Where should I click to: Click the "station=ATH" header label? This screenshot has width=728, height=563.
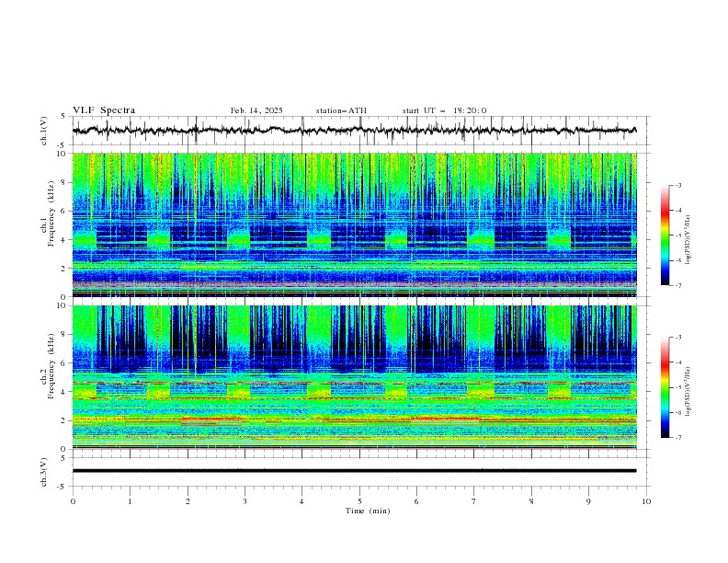click(x=341, y=110)
